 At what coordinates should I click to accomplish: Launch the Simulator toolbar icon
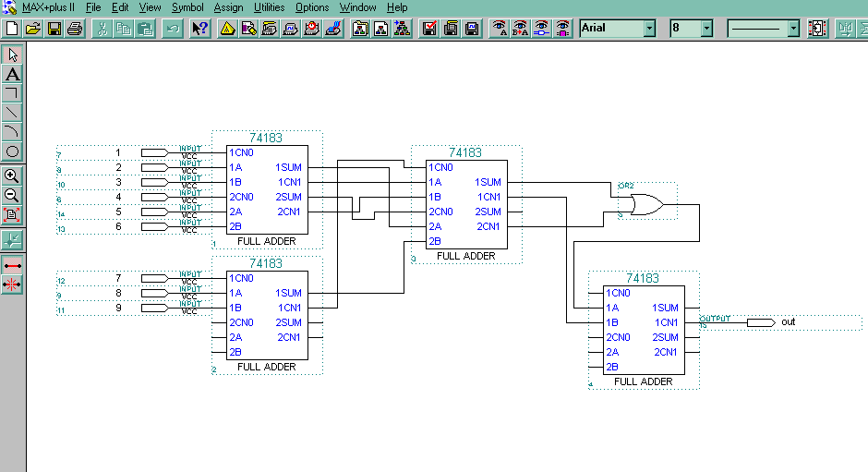[291, 29]
